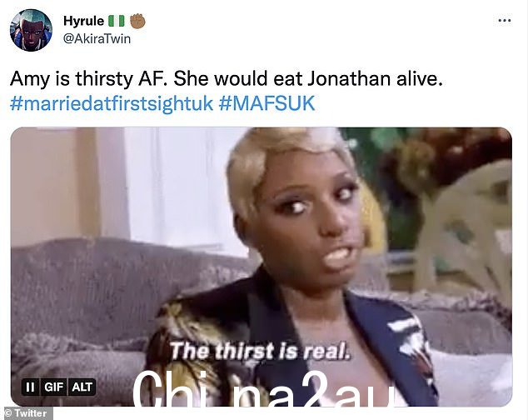Click the Hyrule display name
The width and height of the screenshot is (528, 420).
(x=83, y=21)
